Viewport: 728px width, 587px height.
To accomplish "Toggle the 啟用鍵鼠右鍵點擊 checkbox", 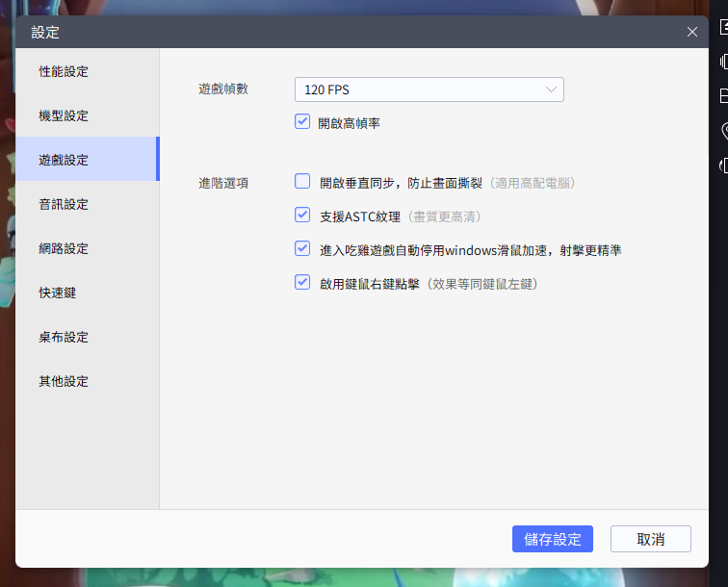I will click(x=302, y=282).
